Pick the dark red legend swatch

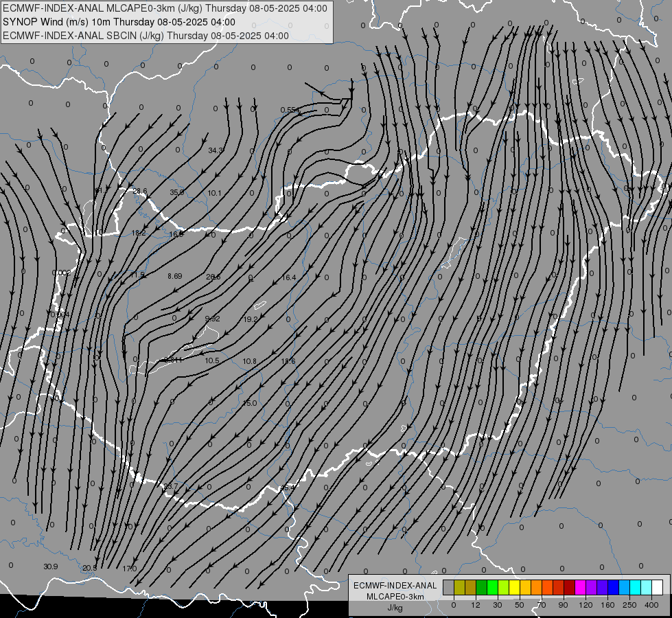point(569,587)
